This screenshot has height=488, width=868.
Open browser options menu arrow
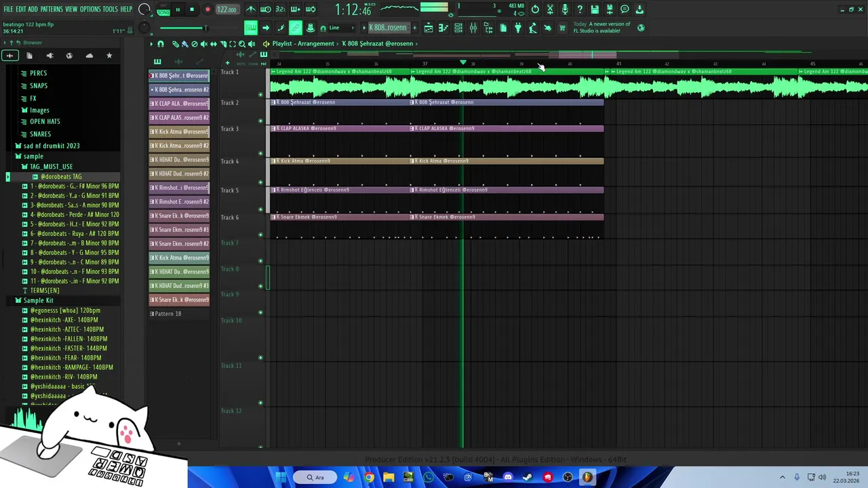(3, 42)
